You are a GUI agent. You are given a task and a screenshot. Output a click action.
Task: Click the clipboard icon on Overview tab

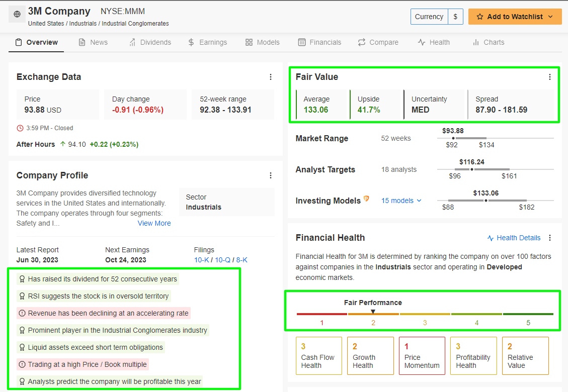tap(19, 42)
